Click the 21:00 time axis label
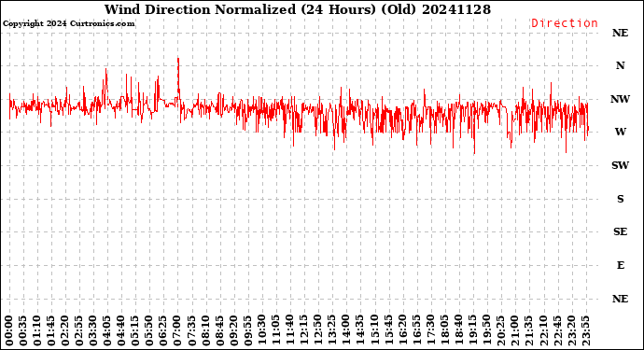644x350 pixels. click(514, 331)
